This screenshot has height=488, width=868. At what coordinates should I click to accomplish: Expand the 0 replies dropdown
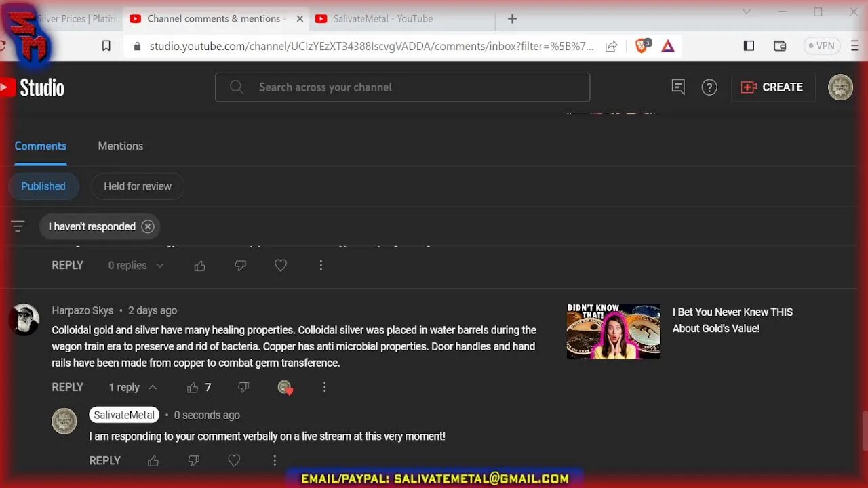click(x=136, y=266)
